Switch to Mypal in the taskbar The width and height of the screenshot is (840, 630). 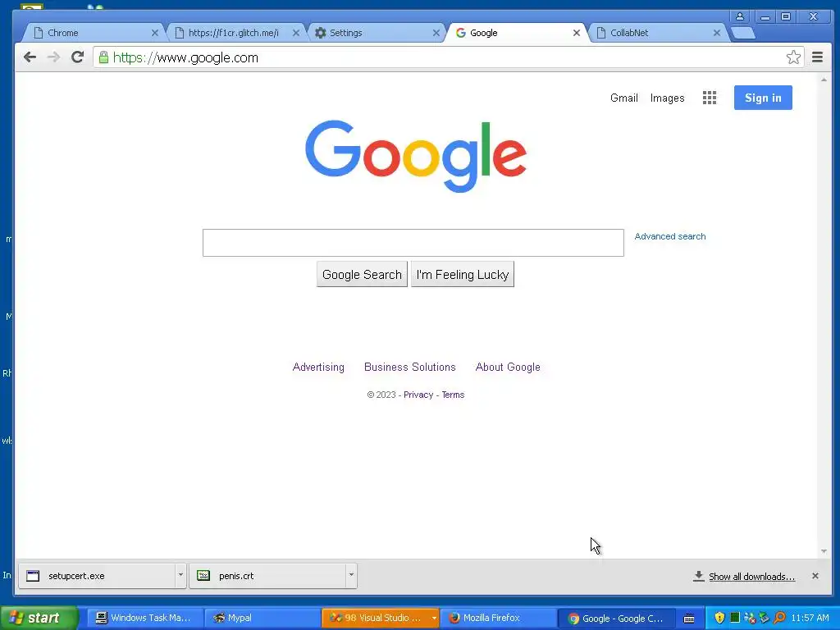[262, 619]
